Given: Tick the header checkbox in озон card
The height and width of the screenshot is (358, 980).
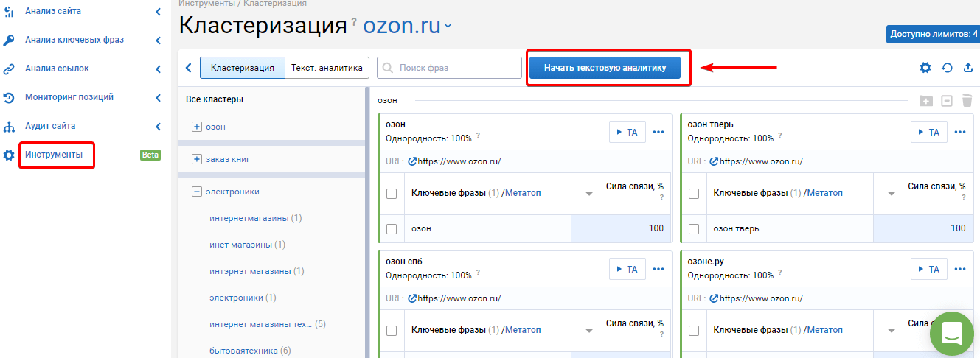Looking at the screenshot, I should pyautogui.click(x=392, y=194).
